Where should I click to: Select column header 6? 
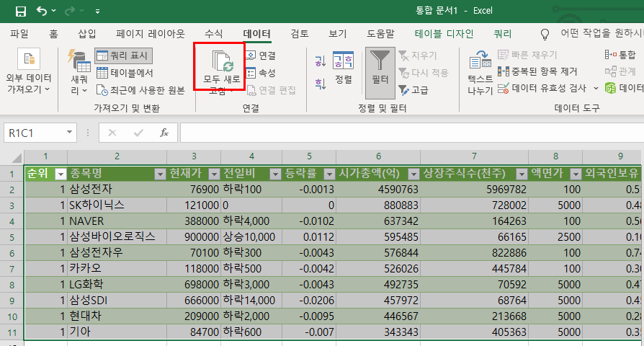(x=378, y=156)
